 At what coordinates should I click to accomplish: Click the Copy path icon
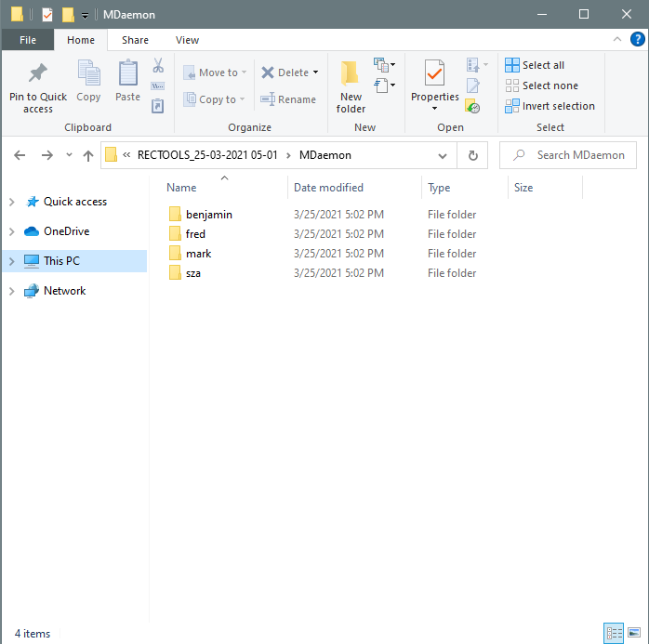click(x=158, y=86)
